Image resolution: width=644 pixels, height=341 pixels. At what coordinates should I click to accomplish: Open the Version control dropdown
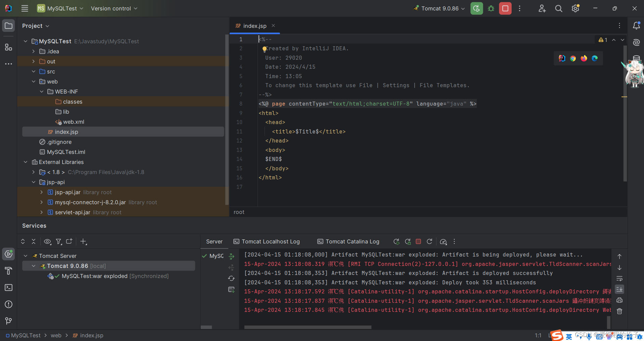pyautogui.click(x=114, y=8)
